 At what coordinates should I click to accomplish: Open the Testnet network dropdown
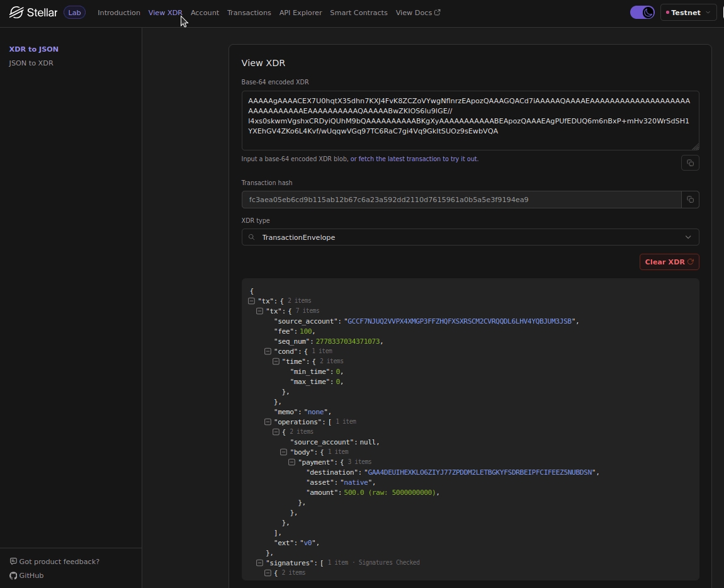tap(688, 13)
